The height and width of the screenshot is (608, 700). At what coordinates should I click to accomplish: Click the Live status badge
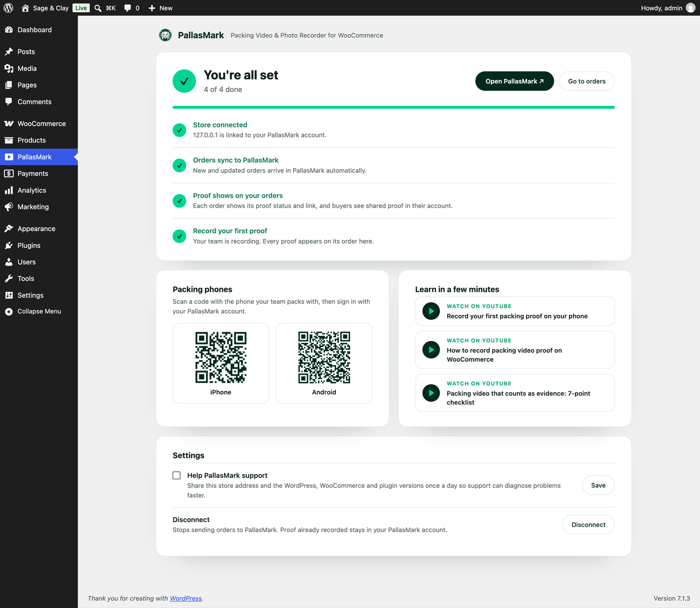coord(81,8)
